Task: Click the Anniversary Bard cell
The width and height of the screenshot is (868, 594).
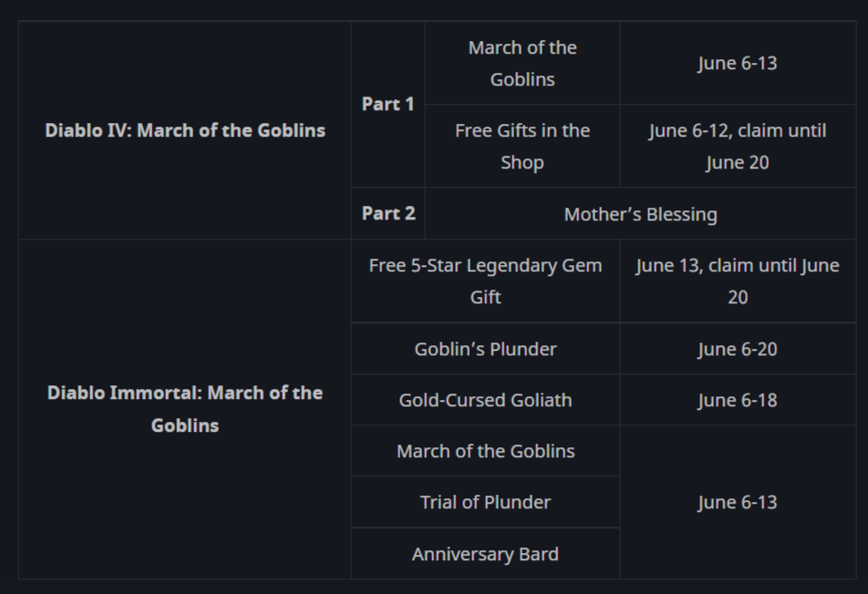Action: coord(485,554)
